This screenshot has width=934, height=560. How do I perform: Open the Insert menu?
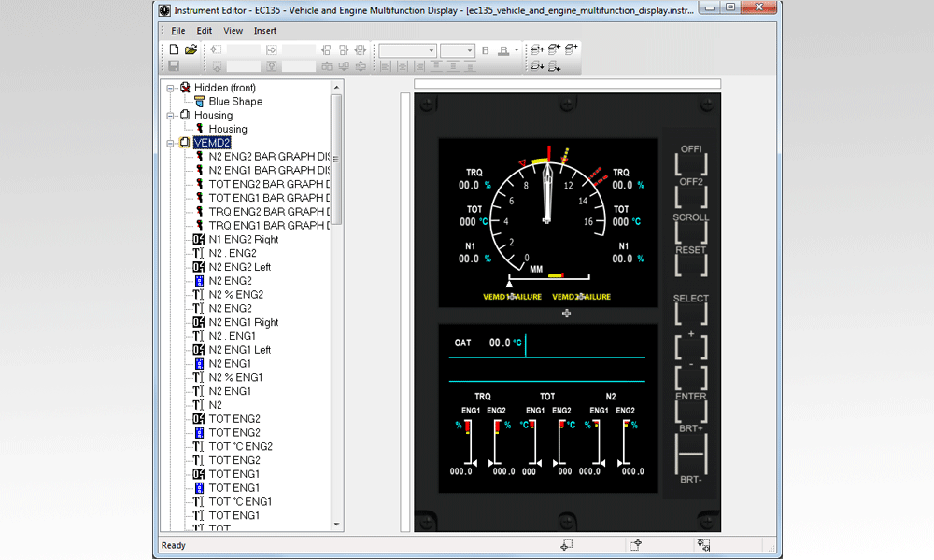(265, 30)
